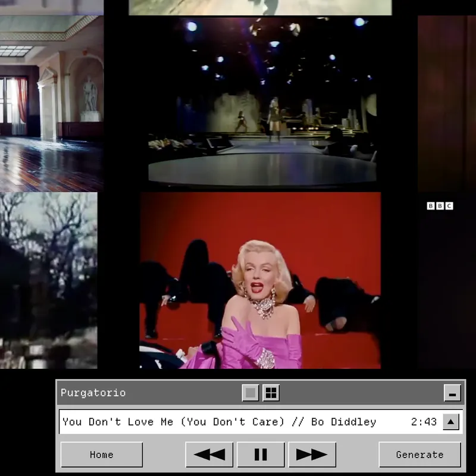Open the dark brown video tile at right

point(447,104)
